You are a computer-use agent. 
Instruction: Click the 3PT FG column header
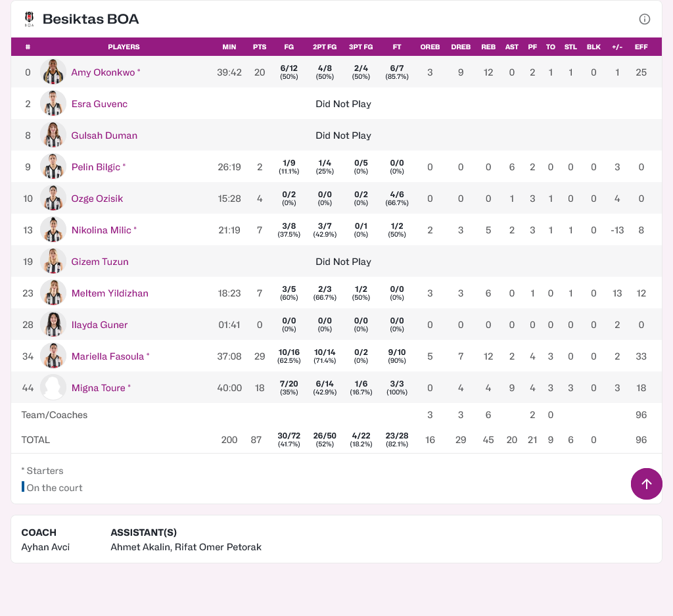pyautogui.click(x=361, y=47)
